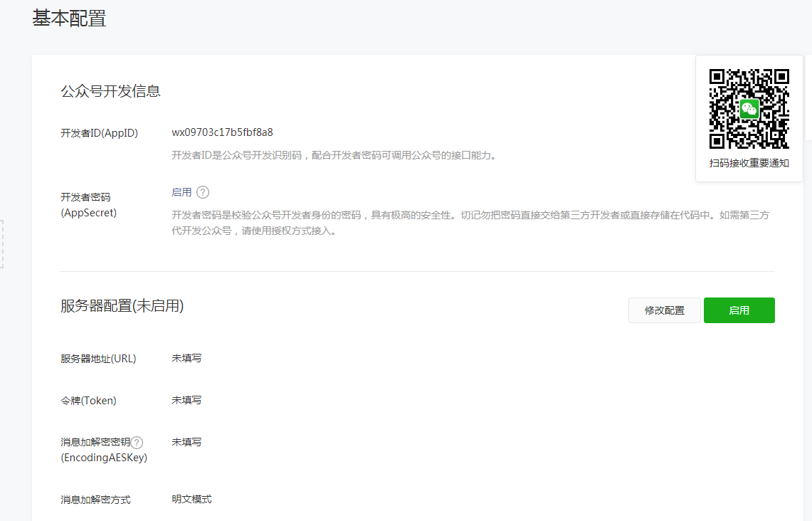Click the 消息加解密方式 label

pyautogui.click(x=95, y=500)
